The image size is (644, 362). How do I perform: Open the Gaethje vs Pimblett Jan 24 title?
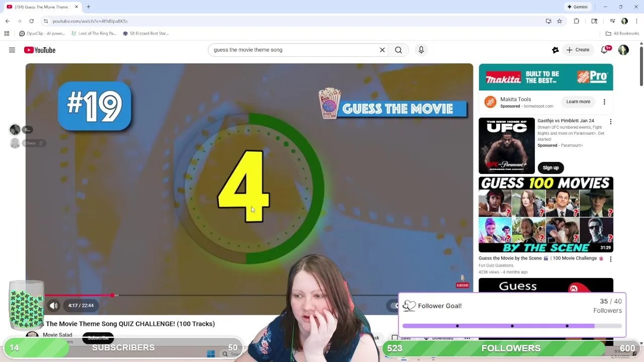[x=566, y=121]
